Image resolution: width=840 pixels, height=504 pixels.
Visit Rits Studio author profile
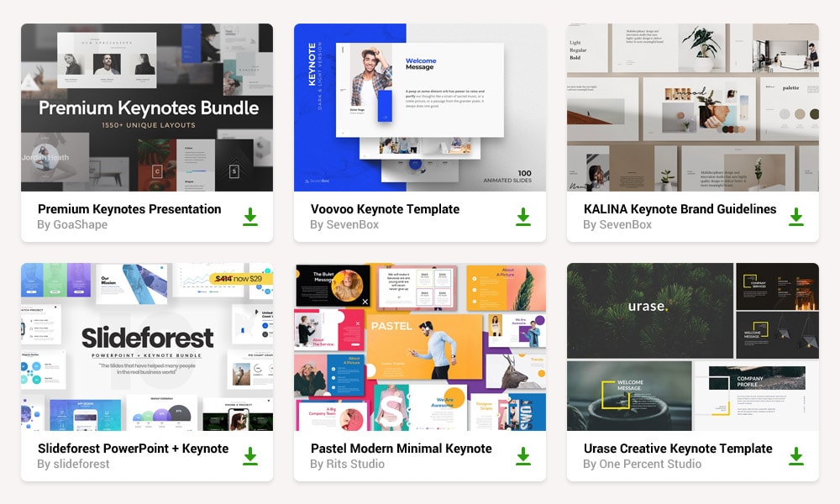point(347,464)
